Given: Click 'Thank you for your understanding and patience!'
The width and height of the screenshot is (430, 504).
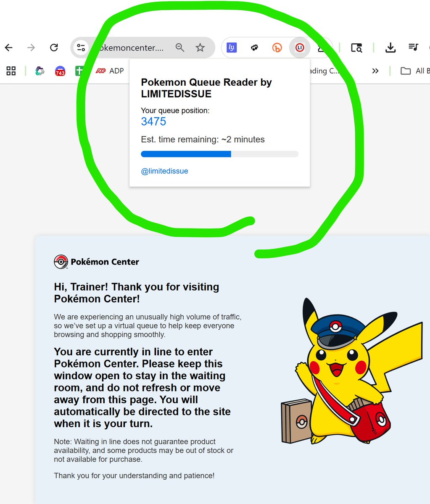Looking at the screenshot, I should (x=134, y=475).
